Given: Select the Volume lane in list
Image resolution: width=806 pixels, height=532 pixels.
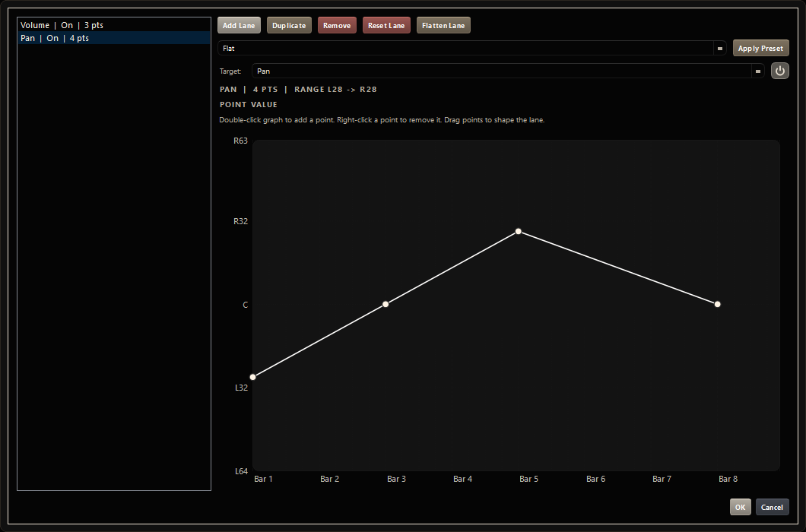Looking at the screenshot, I should click(x=114, y=24).
